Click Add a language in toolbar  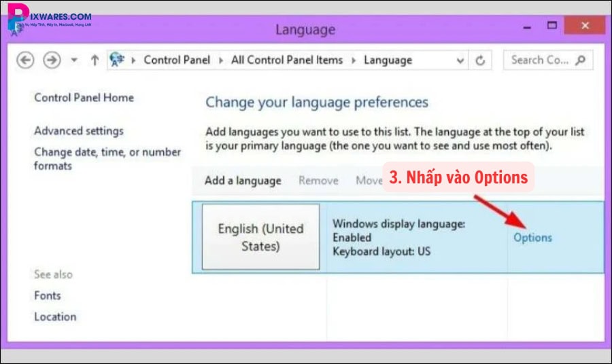(x=243, y=181)
